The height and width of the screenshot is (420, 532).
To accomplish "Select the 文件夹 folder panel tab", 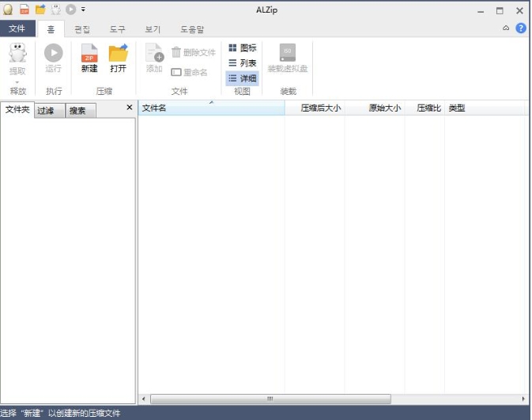I will (x=17, y=110).
